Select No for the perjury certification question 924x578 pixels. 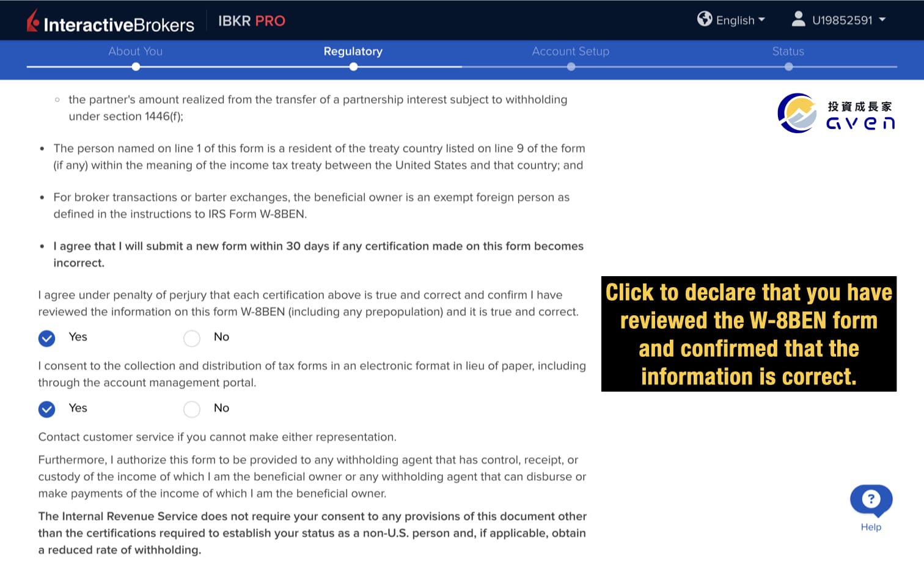pyautogui.click(x=191, y=338)
